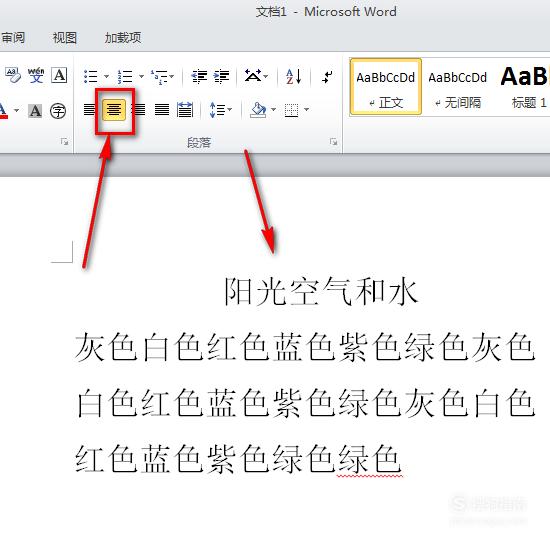Open the Borders dropdown arrow
This screenshot has width=550, height=550.
click(306, 110)
